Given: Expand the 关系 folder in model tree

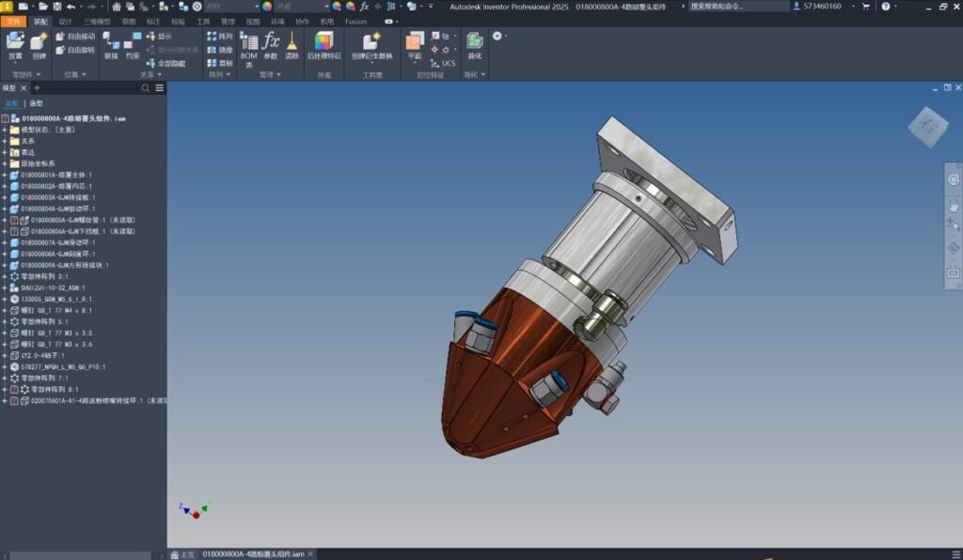Looking at the screenshot, I should pyautogui.click(x=4, y=139).
